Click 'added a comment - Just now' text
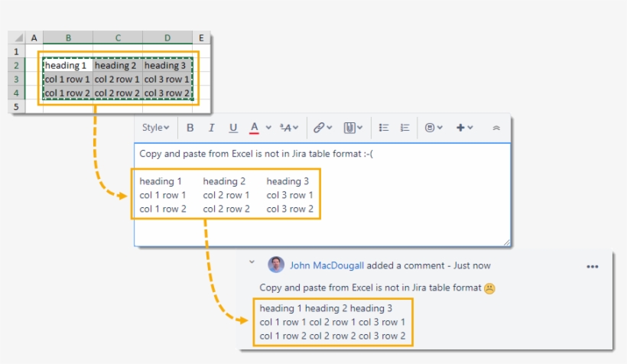The image size is (627, 364). 428,265
